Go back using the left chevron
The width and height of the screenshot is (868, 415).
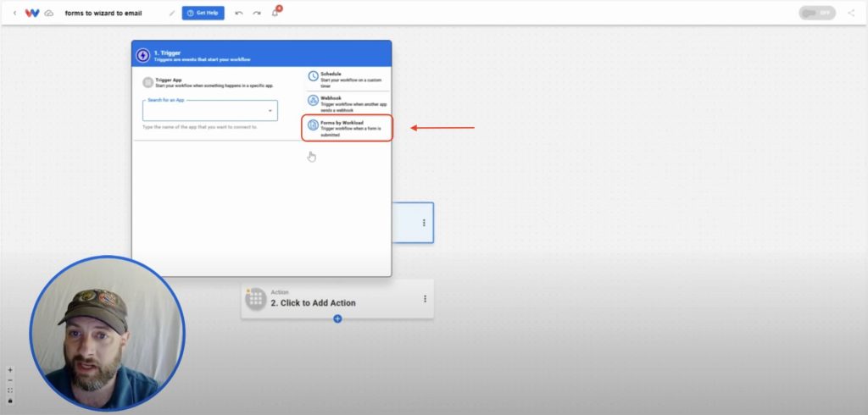pos(15,13)
